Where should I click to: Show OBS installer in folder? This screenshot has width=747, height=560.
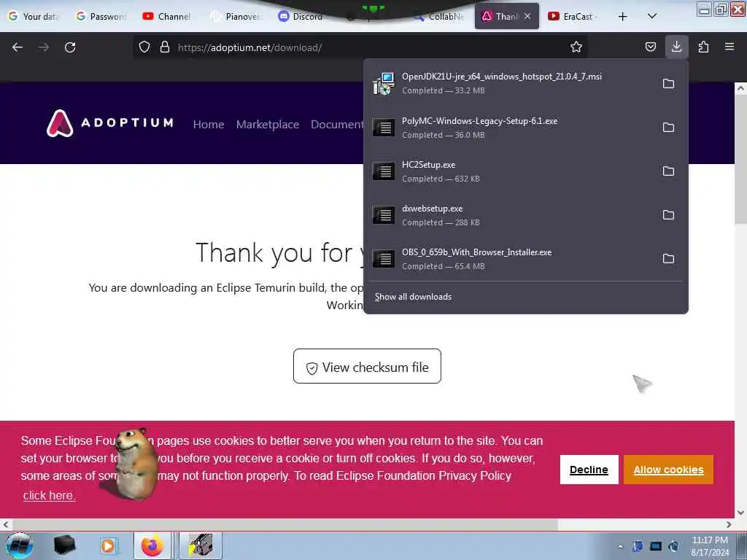pyautogui.click(x=668, y=259)
